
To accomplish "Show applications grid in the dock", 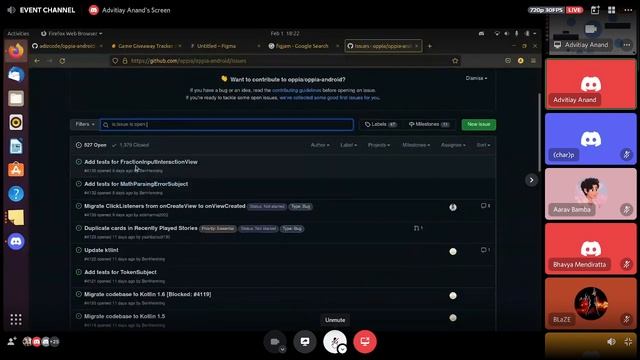I will click(16, 319).
